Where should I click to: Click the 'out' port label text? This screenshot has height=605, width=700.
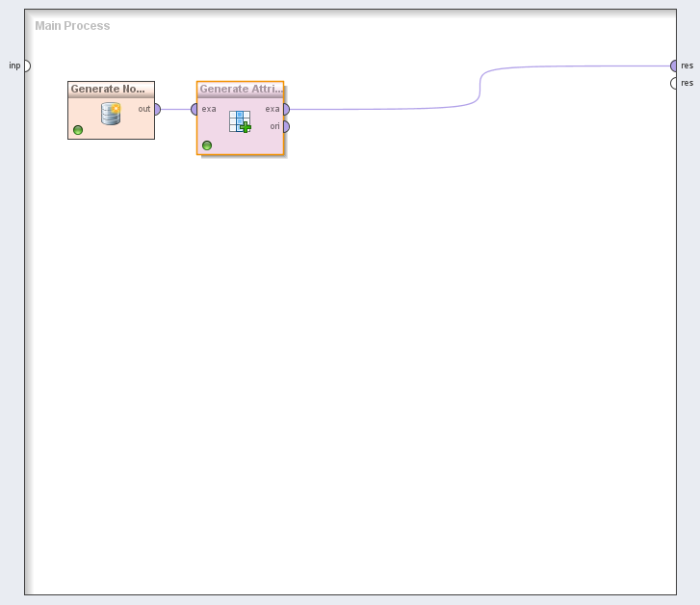pos(143,109)
